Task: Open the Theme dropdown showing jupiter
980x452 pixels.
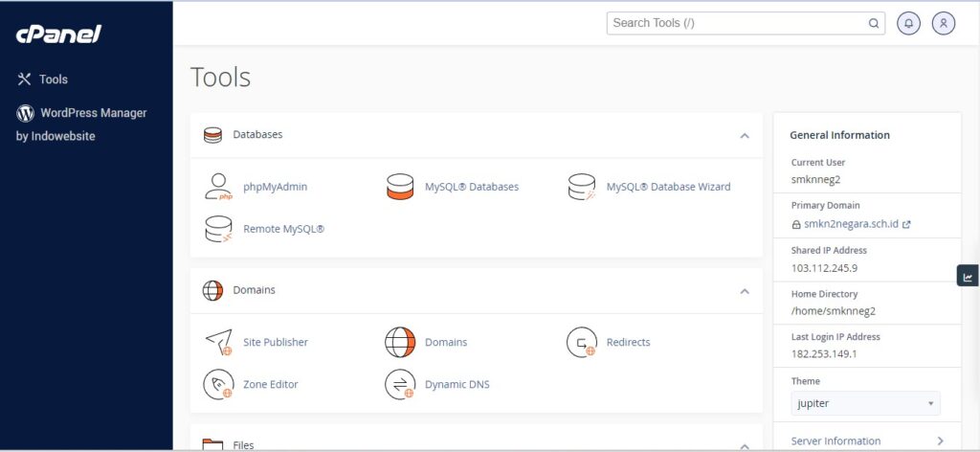Action: [865, 404]
